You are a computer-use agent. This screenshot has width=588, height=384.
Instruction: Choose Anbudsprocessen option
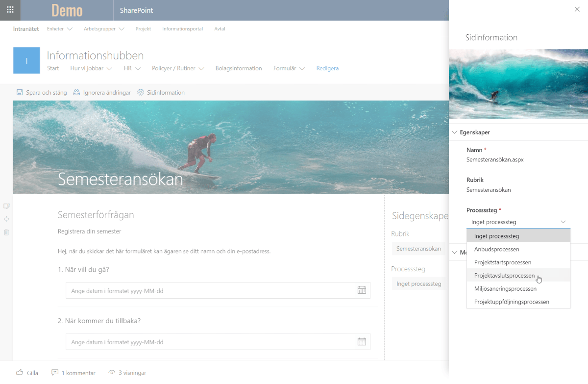point(496,249)
